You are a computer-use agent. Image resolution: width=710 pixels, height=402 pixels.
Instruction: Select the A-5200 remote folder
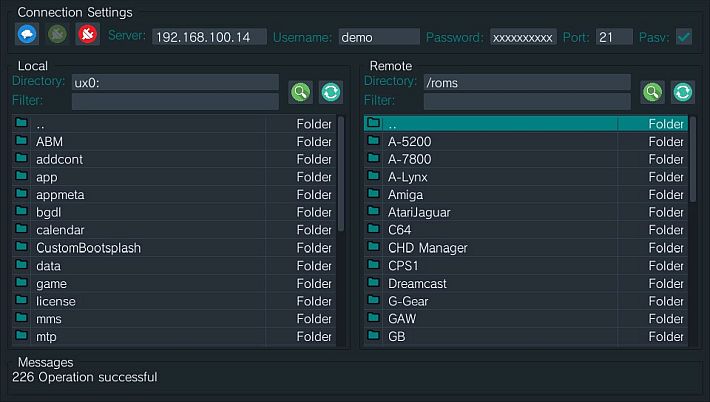pyautogui.click(x=526, y=141)
